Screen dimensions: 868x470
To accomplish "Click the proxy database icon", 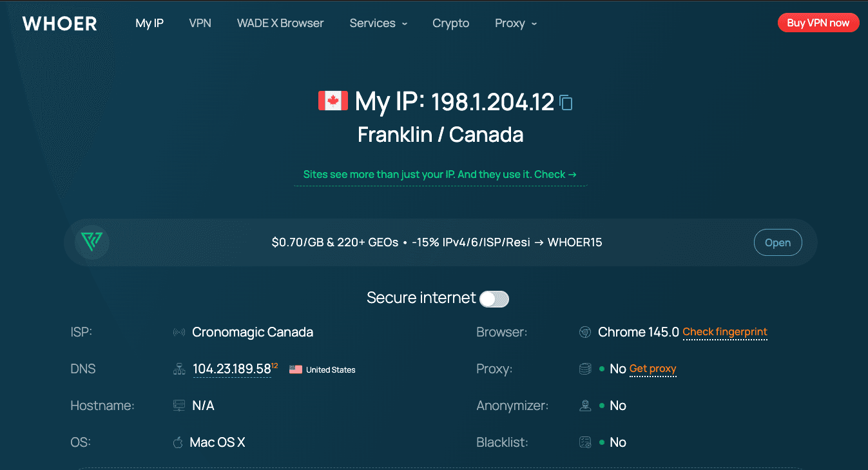I will pyautogui.click(x=584, y=368).
